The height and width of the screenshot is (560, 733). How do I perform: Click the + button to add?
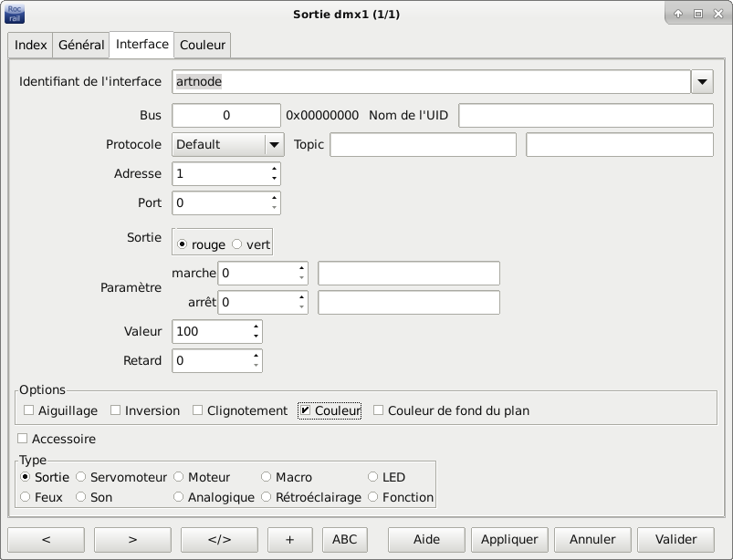point(290,539)
